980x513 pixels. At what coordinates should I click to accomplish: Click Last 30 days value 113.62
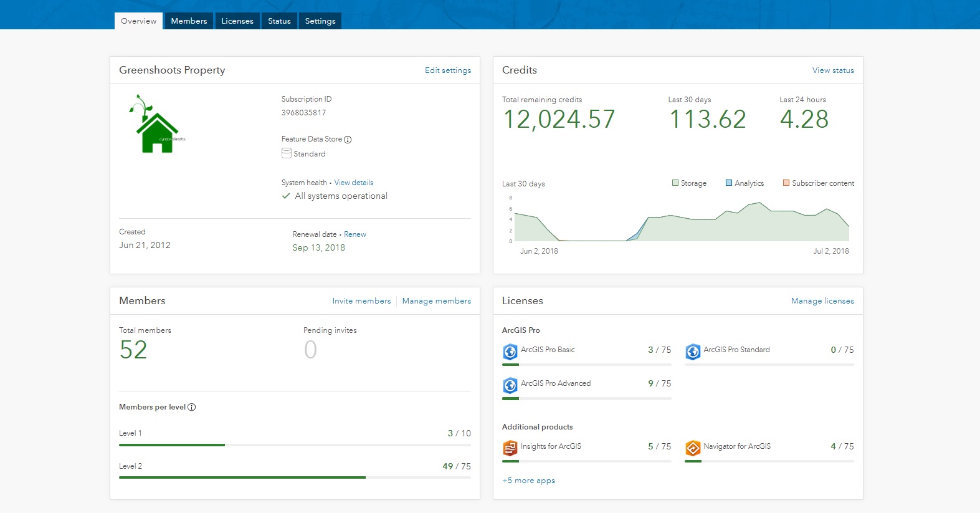point(708,119)
